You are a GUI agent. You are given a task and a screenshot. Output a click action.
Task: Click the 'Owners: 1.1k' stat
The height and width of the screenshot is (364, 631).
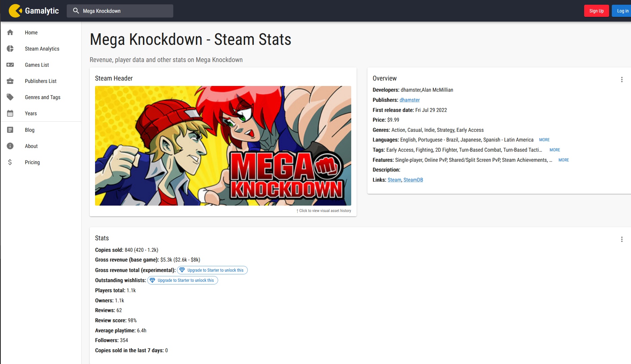click(110, 300)
